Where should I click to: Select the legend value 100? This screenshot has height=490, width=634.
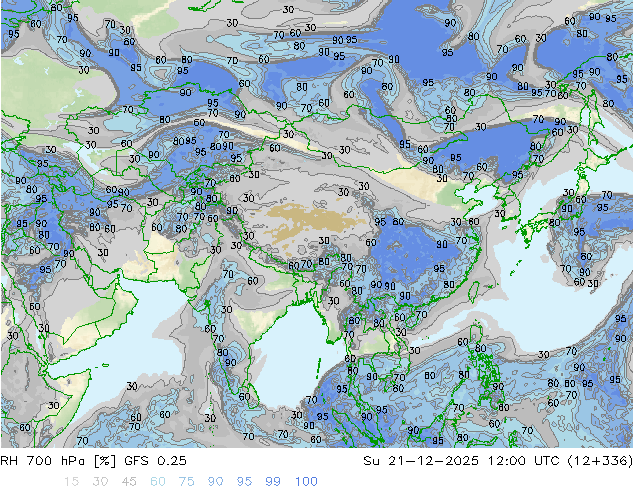306,482
